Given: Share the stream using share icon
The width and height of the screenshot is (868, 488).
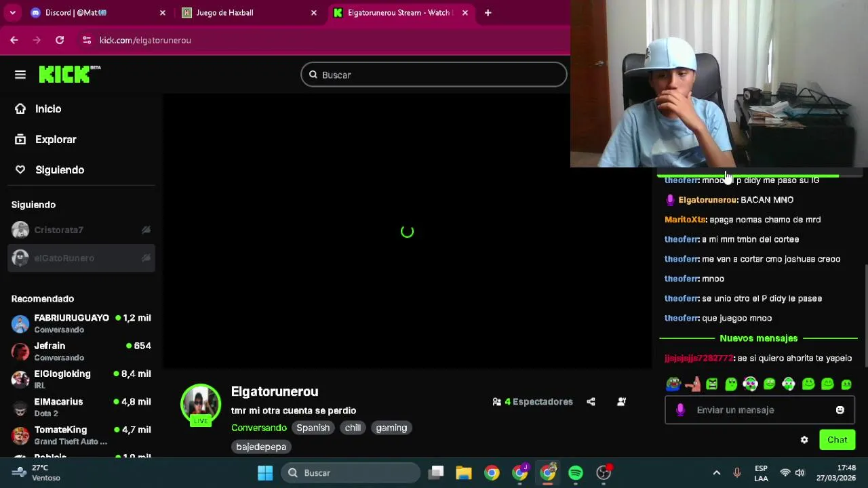Looking at the screenshot, I should (x=591, y=401).
